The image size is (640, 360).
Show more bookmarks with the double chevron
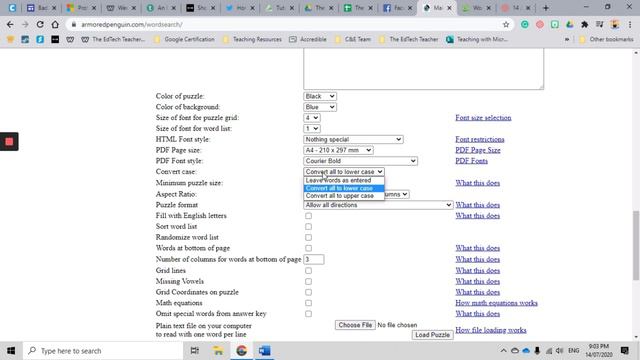[x=567, y=39]
